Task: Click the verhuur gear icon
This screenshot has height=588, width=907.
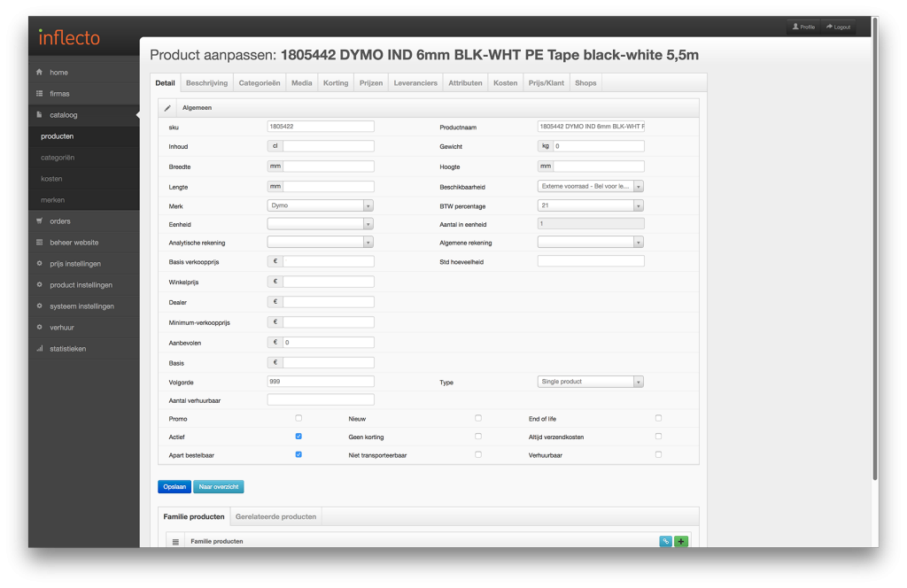Action: 40,328
